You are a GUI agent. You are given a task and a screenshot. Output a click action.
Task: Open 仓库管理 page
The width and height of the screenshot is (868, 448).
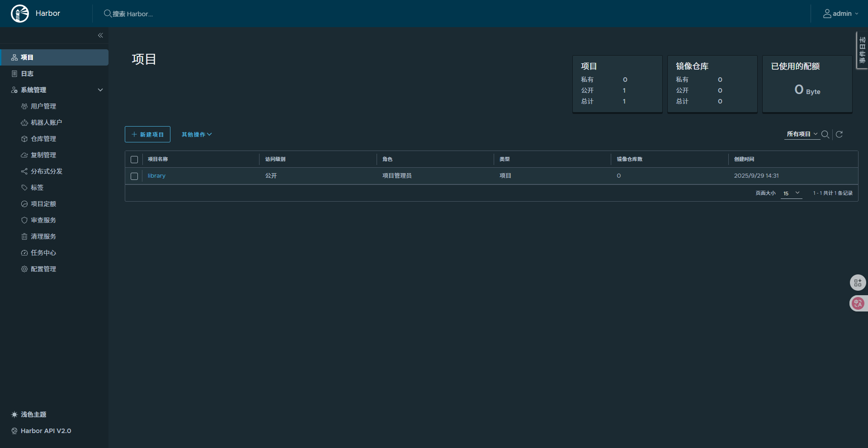click(x=43, y=139)
